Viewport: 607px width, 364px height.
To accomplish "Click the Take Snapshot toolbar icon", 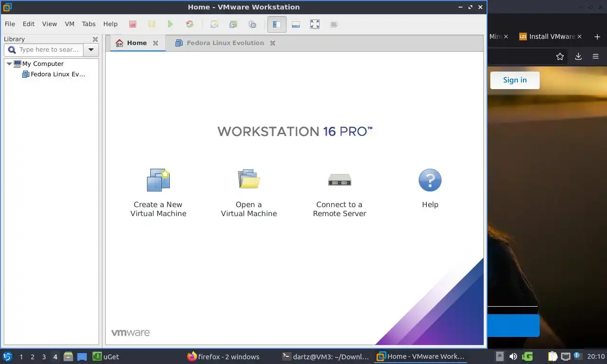I will click(214, 24).
